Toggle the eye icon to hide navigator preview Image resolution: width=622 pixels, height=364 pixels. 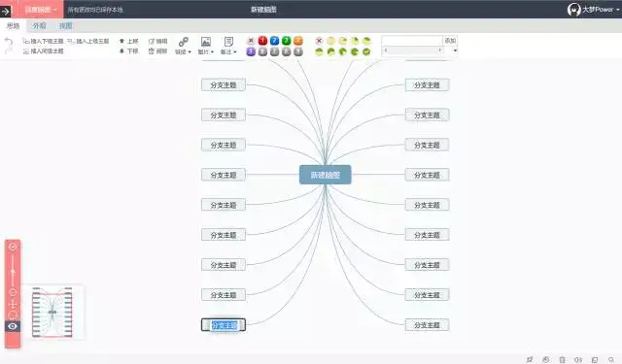[13, 326]
